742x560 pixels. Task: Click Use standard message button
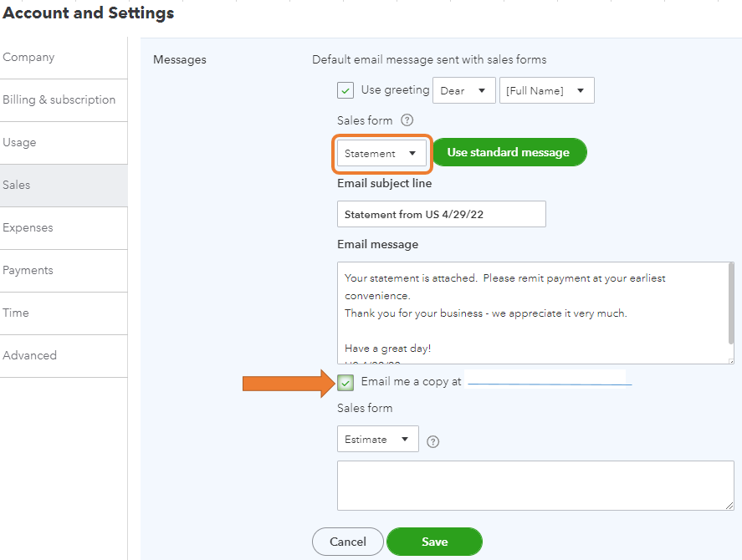(x=509, y=152)
